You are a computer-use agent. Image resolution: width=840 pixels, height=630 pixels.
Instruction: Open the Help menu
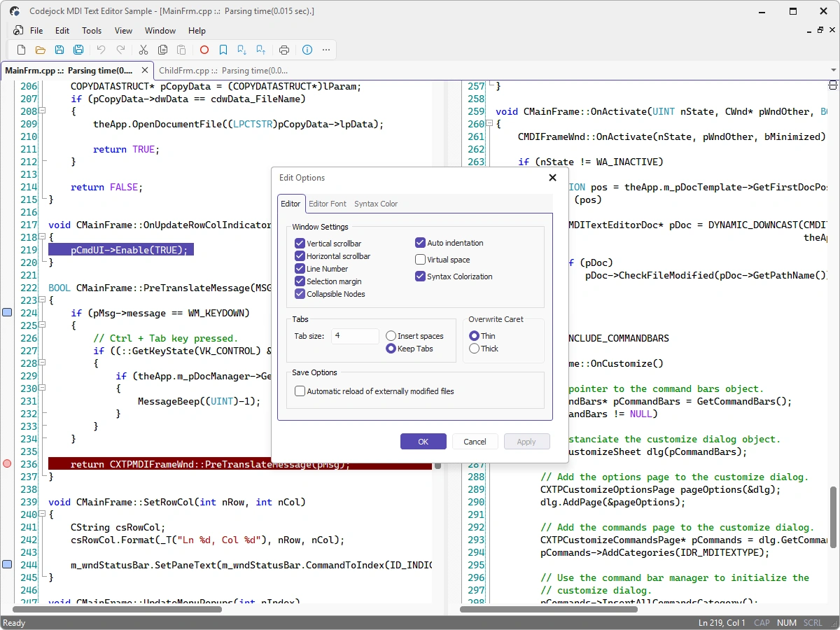(197, 31)
